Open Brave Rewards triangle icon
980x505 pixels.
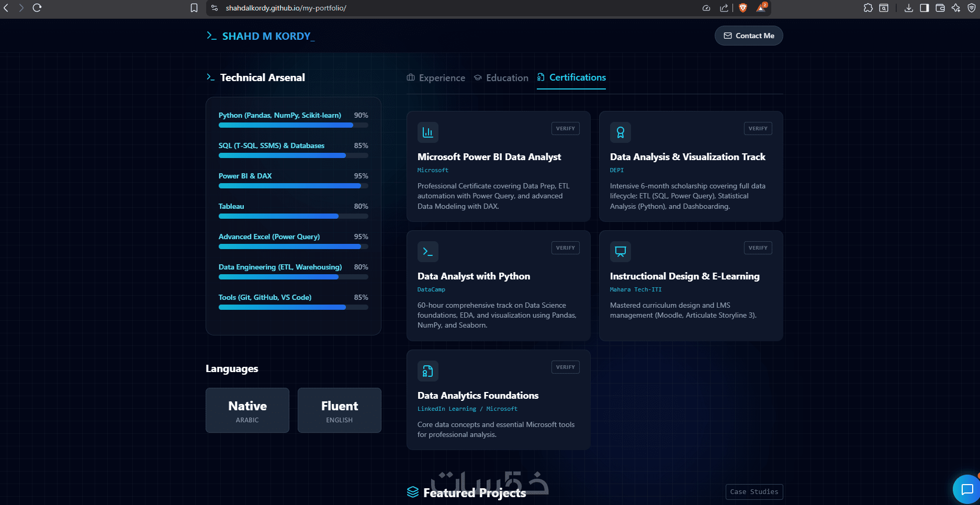761,7
